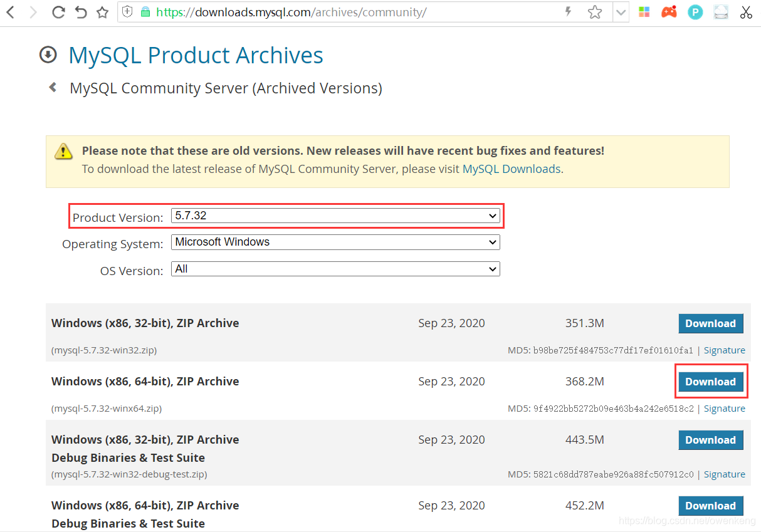The height and width of the screenshot is (532, 761).
Task: Click the MySQL Product Archives heading
Action: tap(196, 55)
